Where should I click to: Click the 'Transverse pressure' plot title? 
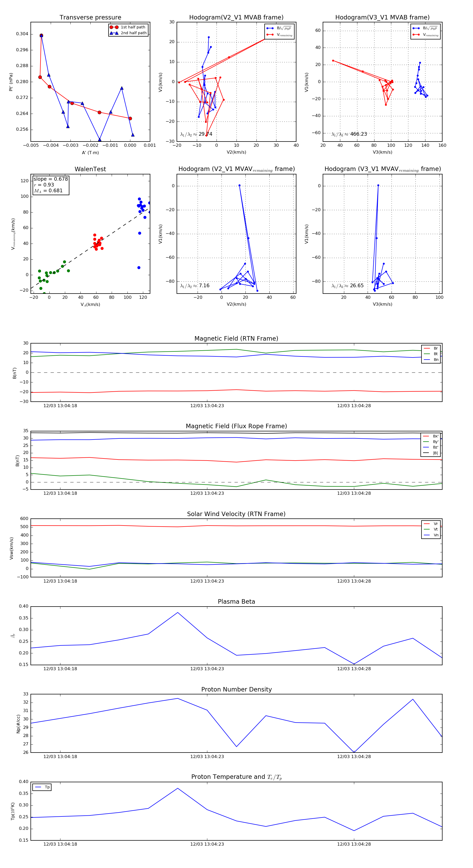coord(90,18)
